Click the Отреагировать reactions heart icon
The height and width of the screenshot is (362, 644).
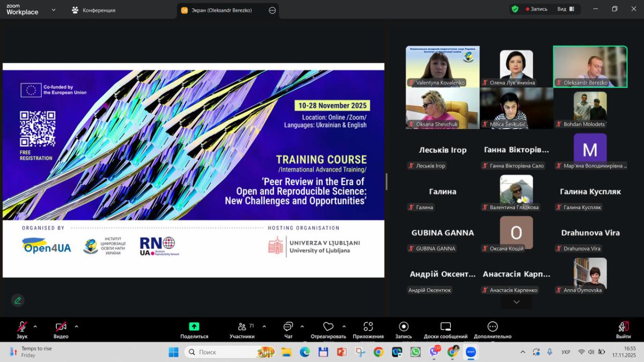[328, 327]
